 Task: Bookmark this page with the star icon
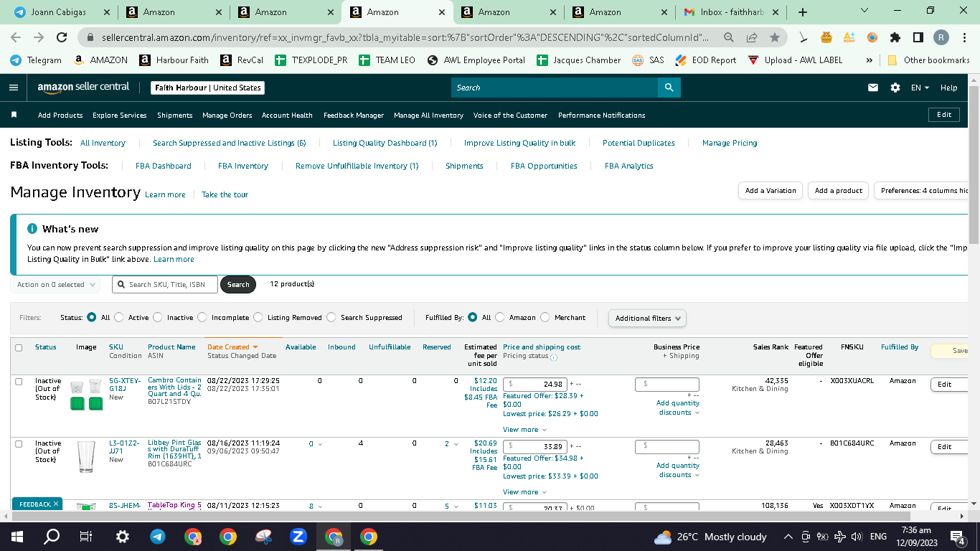pos(774,37)
